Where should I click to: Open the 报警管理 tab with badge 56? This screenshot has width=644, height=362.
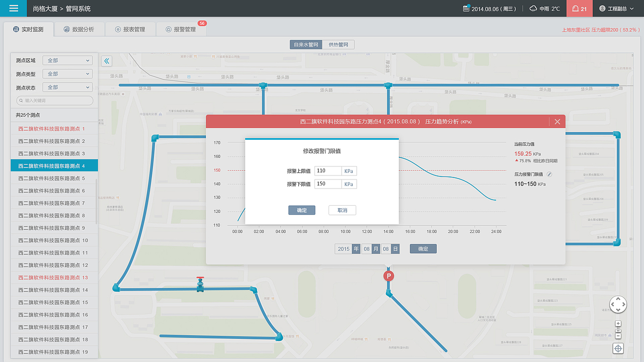pos(181,29)
